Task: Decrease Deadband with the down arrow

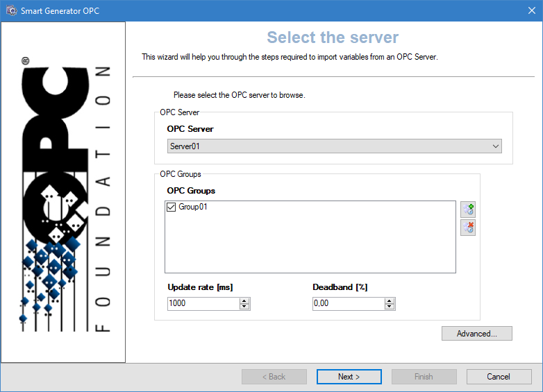Action: [390, 306]
